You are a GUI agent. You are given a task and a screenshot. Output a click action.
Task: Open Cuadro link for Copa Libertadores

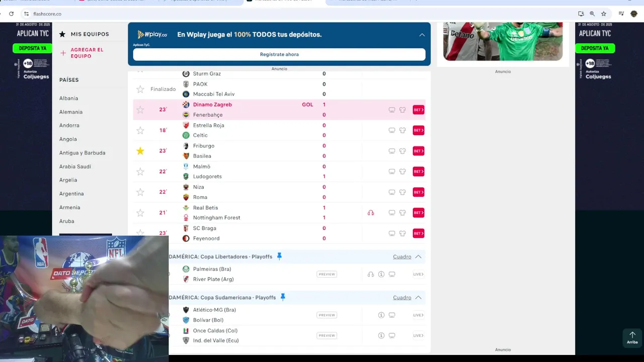pos(402,257)
